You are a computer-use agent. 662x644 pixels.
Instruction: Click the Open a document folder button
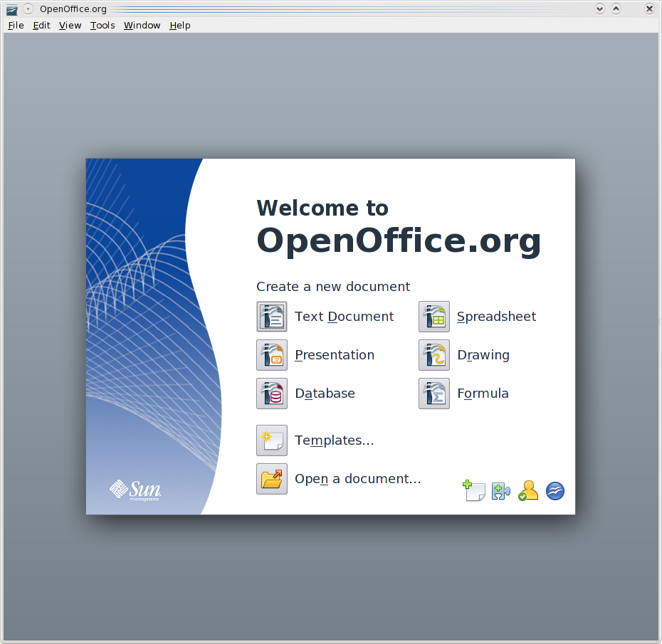point(272,479)
